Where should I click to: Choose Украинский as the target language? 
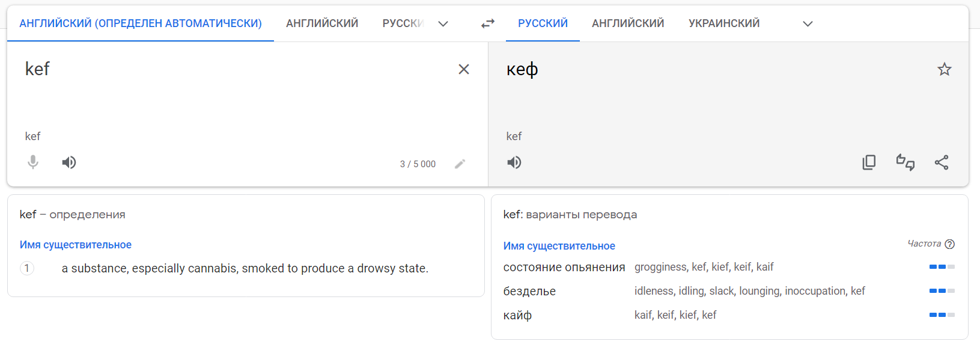tap(723, 23)
